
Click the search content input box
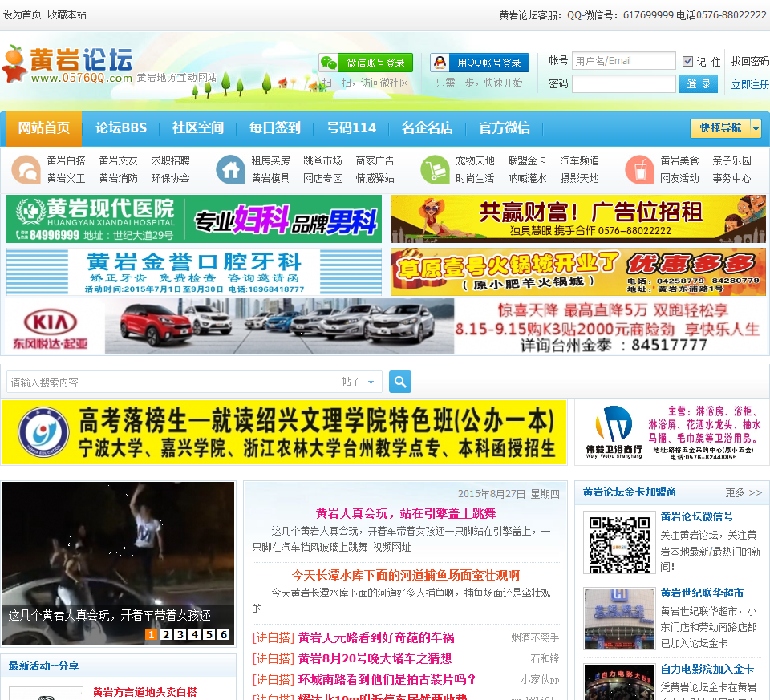[x=170, y=382]
